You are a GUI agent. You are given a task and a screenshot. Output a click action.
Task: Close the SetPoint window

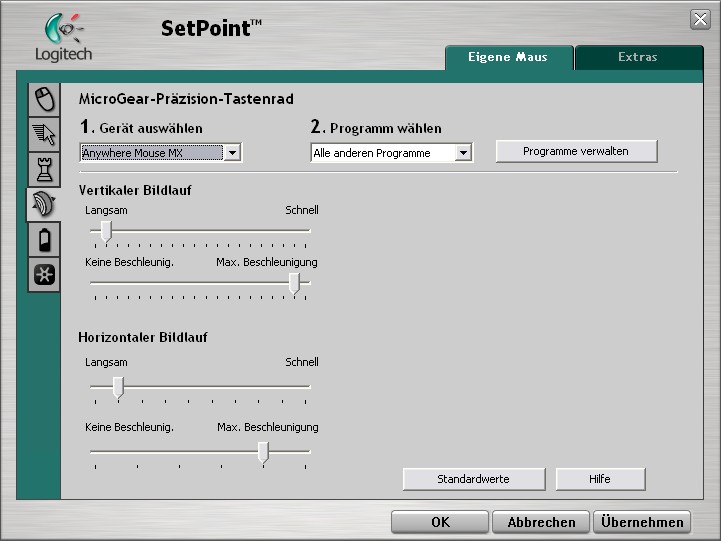pyautogui.click(x=700, y=19)
